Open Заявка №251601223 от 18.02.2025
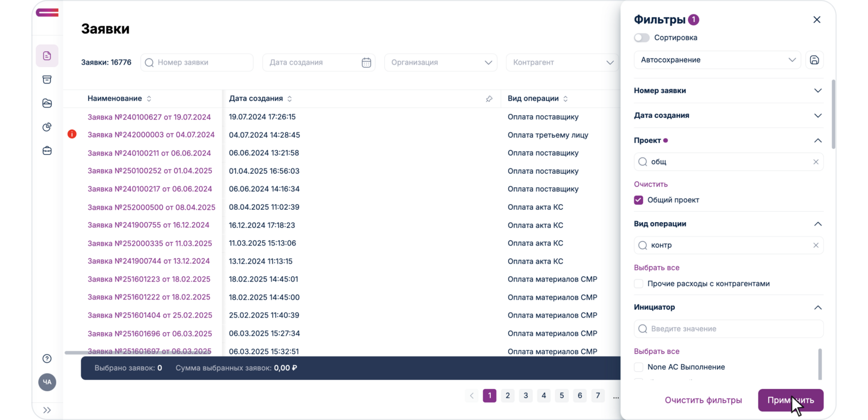 click(x=149, y=279)
